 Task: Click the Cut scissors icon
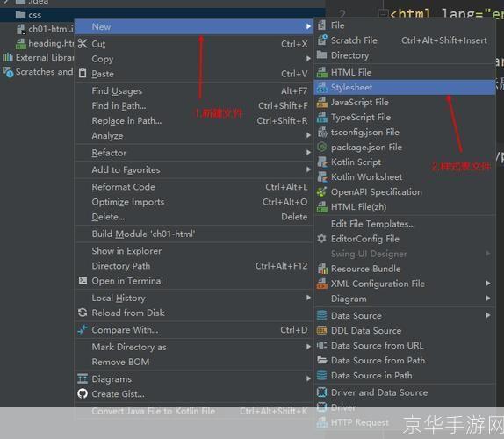pyautogui.click(x=83, y=43)
